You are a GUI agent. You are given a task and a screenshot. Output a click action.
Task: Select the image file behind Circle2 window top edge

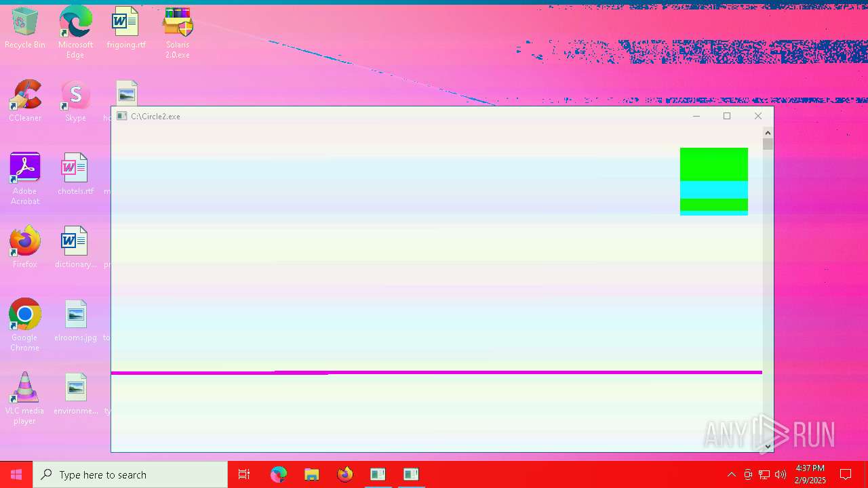127,94
